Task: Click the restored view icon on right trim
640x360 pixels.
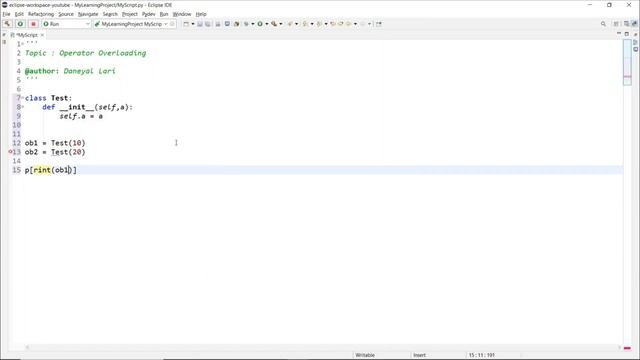Action: (636, 42)
